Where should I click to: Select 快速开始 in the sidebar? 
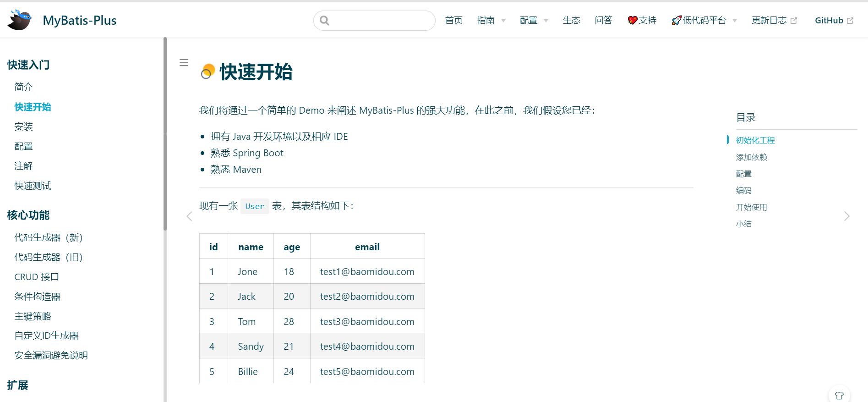click(33, 107)
